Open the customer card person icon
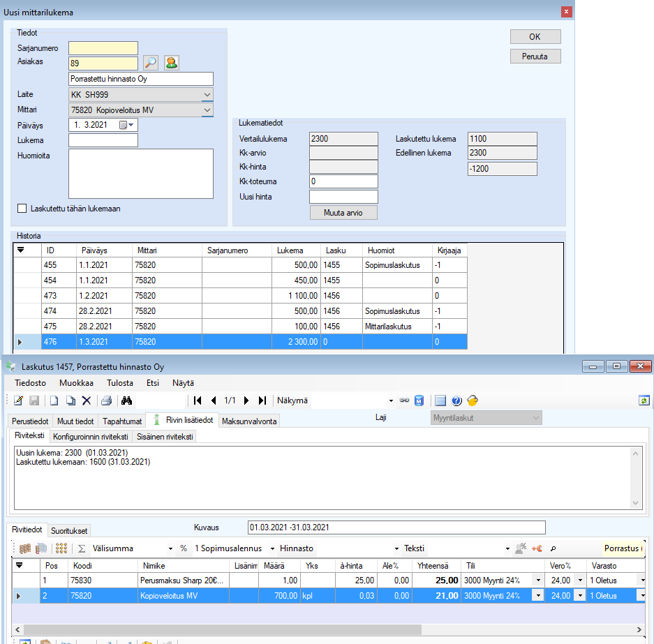This screenshot has width=654, height=644. pyautogui.click(x=172, y=63)
